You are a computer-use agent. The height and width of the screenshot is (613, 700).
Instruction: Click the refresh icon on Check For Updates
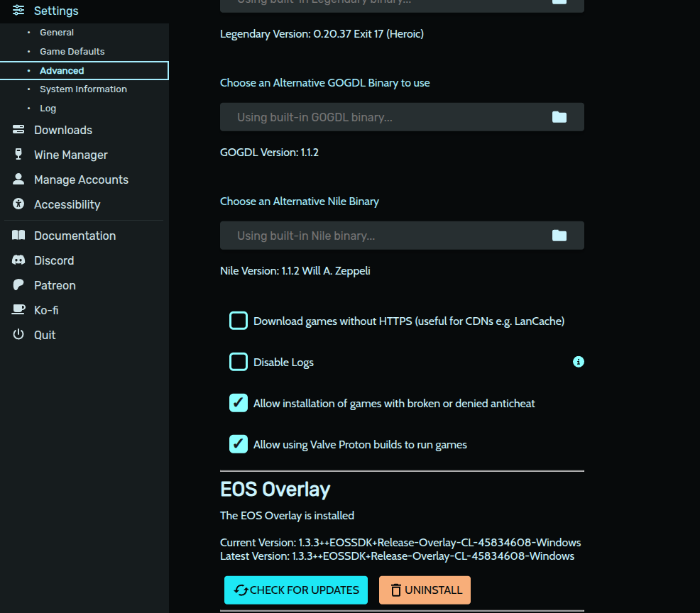(241, 590)
